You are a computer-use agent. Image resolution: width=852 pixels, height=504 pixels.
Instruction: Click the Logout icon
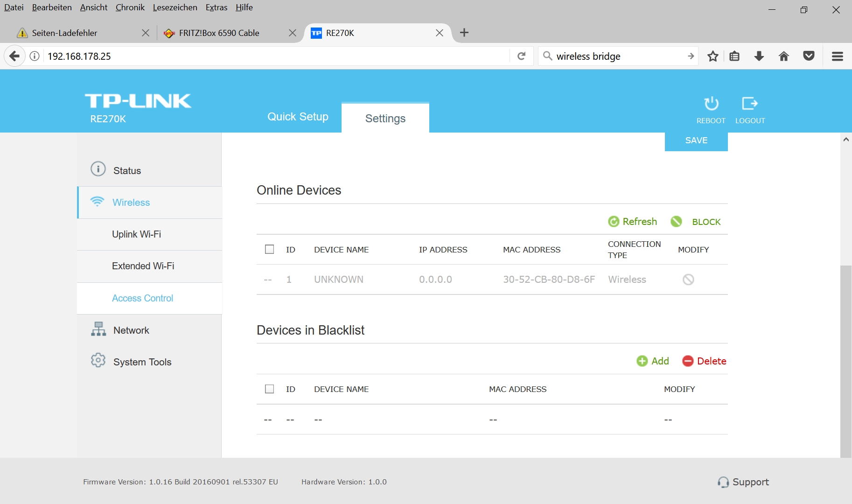(x=750, y=104)
